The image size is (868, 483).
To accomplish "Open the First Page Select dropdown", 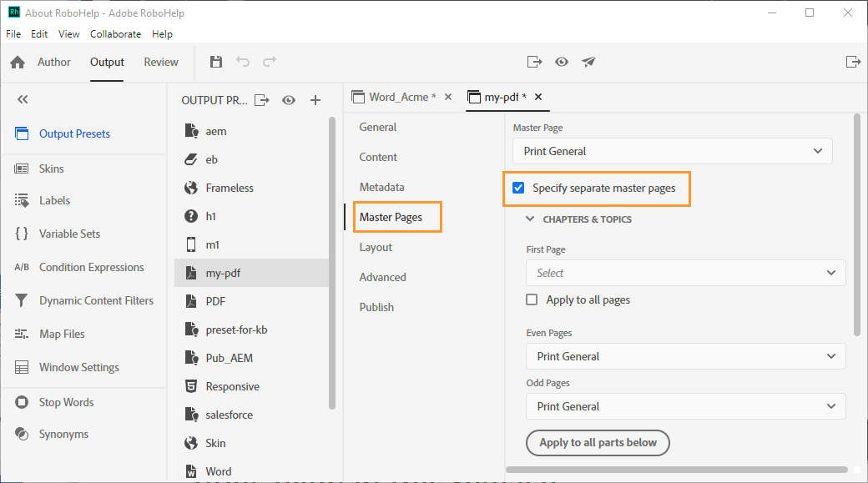I will (685, 273).
